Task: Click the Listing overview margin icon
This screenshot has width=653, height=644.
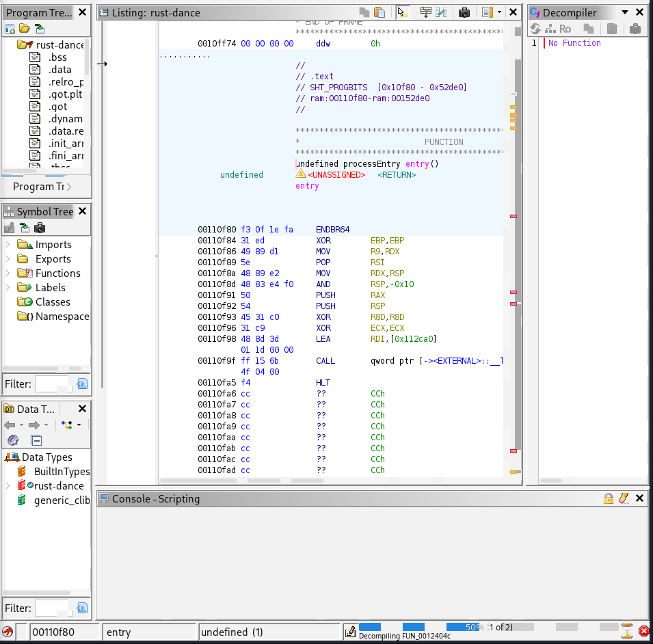Action: pyautogui.click(x=488, y=12)
